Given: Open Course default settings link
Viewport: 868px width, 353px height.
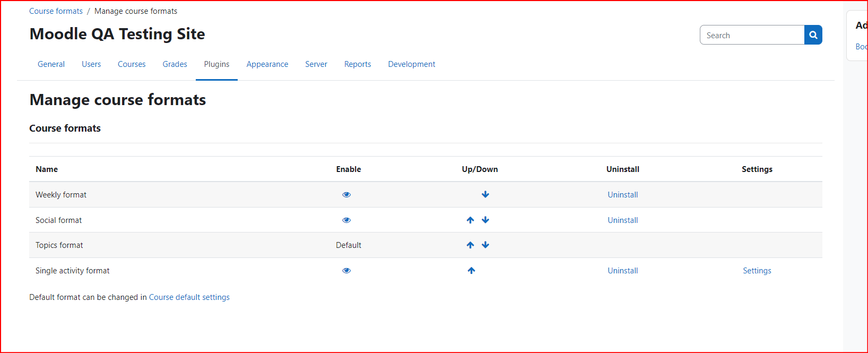Looking at the screenshot, I should coord(189,297).
